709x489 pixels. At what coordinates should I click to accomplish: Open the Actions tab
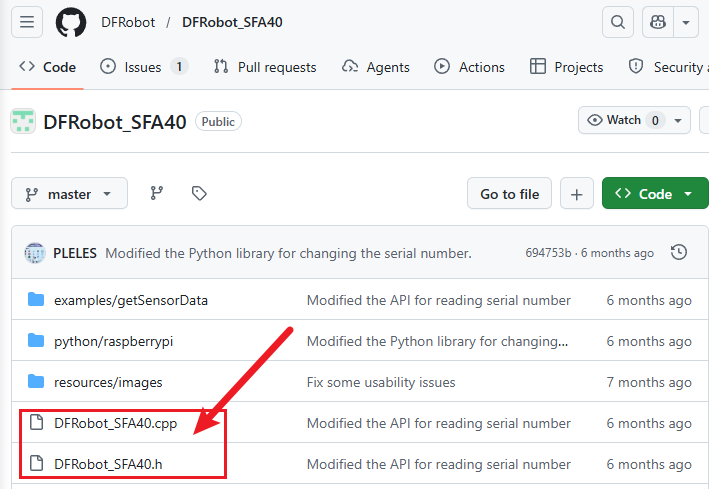click(469, 67)
